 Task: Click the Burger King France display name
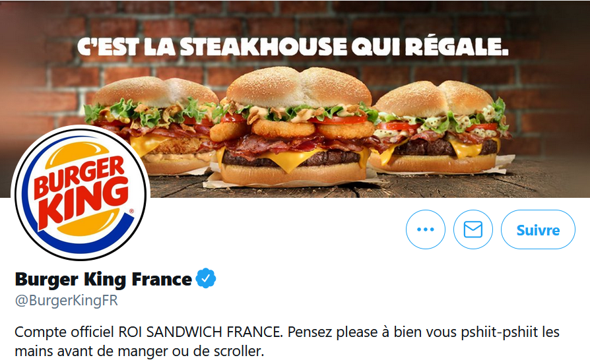[104, 279]
